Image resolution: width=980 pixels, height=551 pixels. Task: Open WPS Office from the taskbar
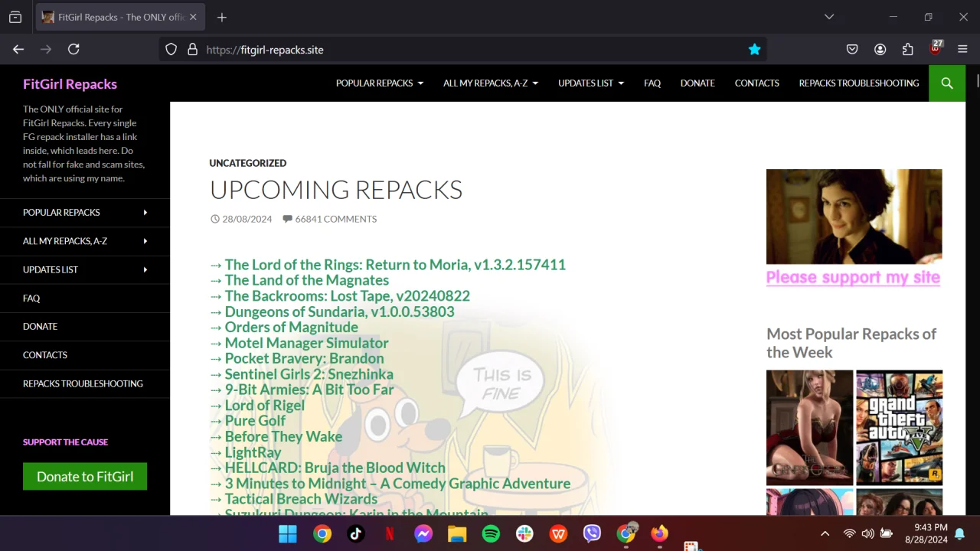click(x=558, y=533)
